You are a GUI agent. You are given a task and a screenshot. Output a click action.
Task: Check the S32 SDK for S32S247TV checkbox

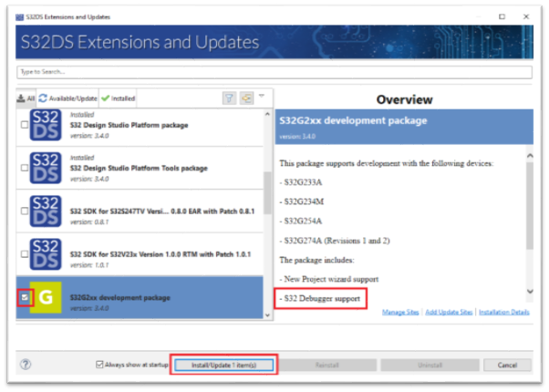tap(25, 211)
